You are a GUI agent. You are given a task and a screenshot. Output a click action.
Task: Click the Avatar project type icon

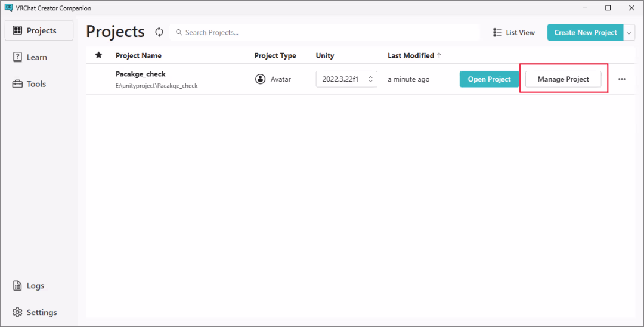(x=261, y=79)
